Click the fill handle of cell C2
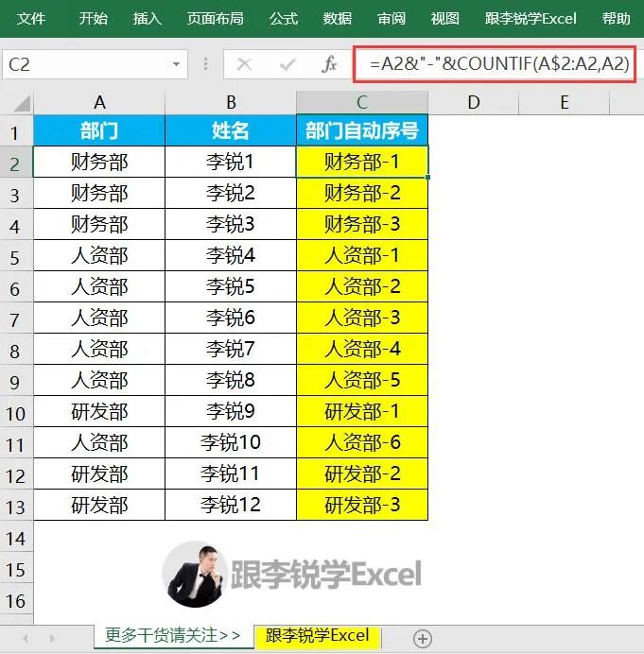644x654 pixels. click(427, 178)
